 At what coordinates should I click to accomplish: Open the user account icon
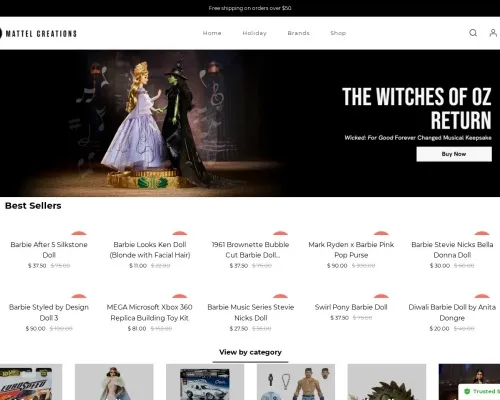pyautogui.click(x=493, y=33)
